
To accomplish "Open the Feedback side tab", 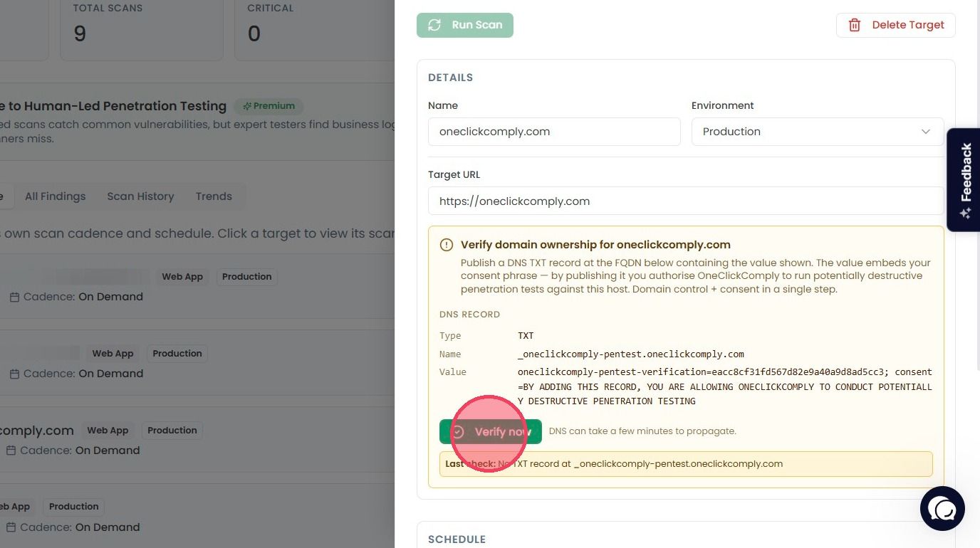I will 964,180.
